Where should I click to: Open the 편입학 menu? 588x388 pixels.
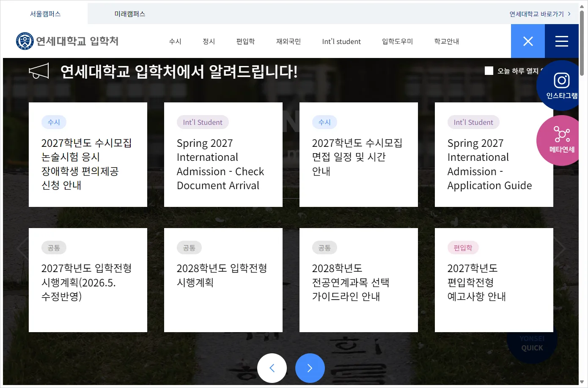coord(246,41)
